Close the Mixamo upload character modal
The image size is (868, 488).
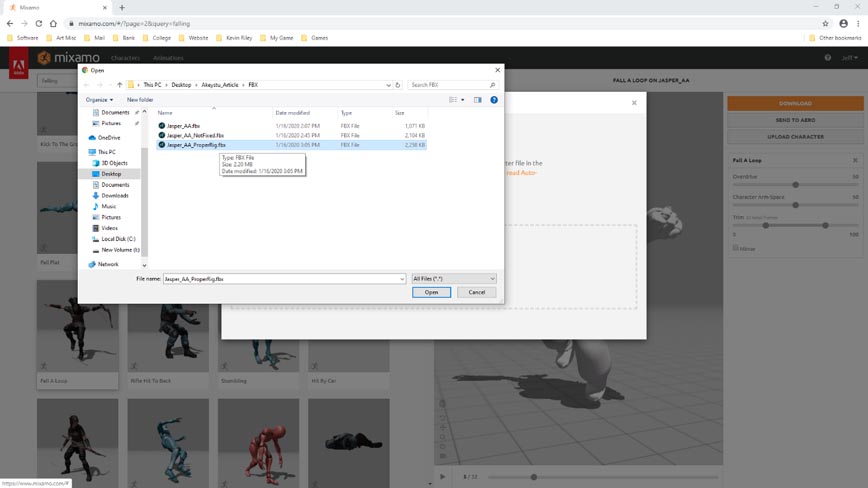634,103
